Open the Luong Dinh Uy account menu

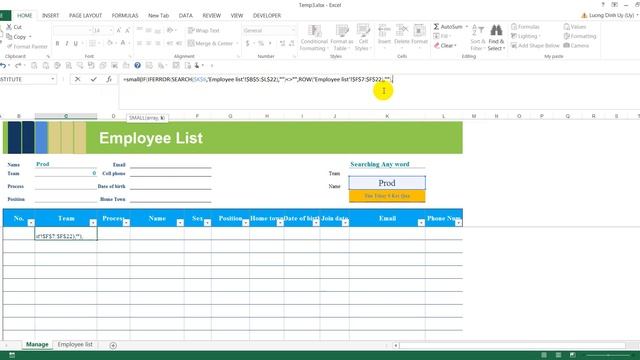pyautogui.click(x=611, y=16)
